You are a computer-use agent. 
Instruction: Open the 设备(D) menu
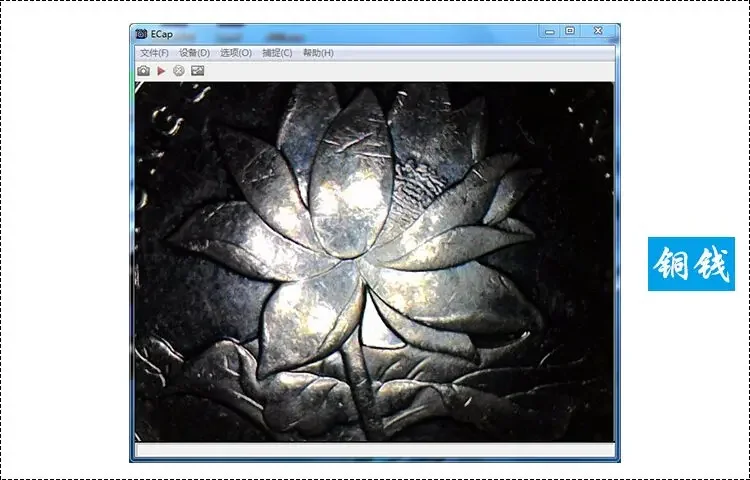[x=195, y=53]
